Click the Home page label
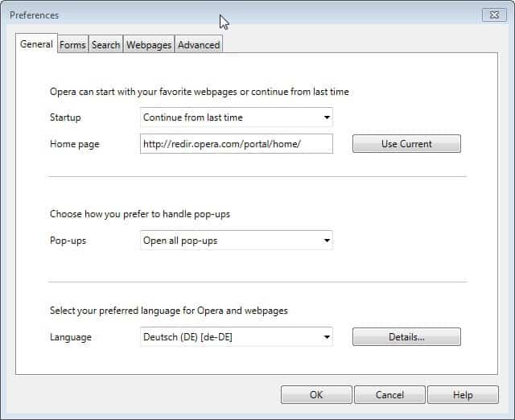 click(x=75, y=144)
